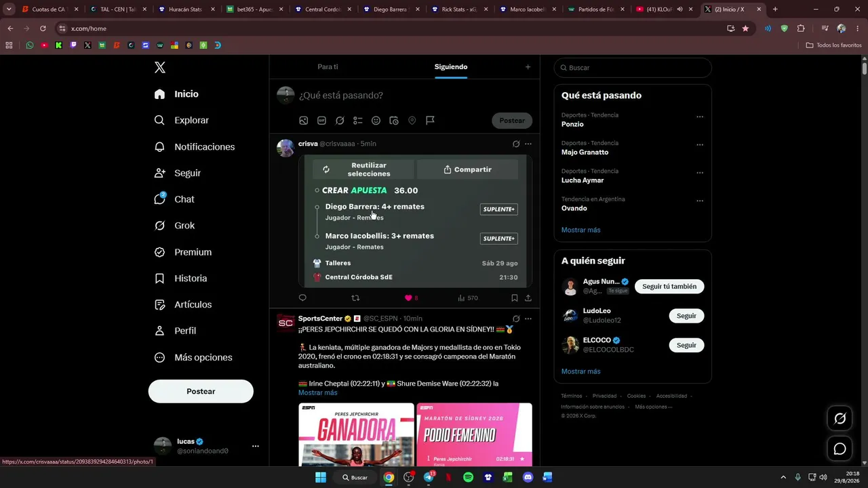Open the Chrome extensions puzzle icon
Screen dimensions: 868x488
click(x=801, y=28)
